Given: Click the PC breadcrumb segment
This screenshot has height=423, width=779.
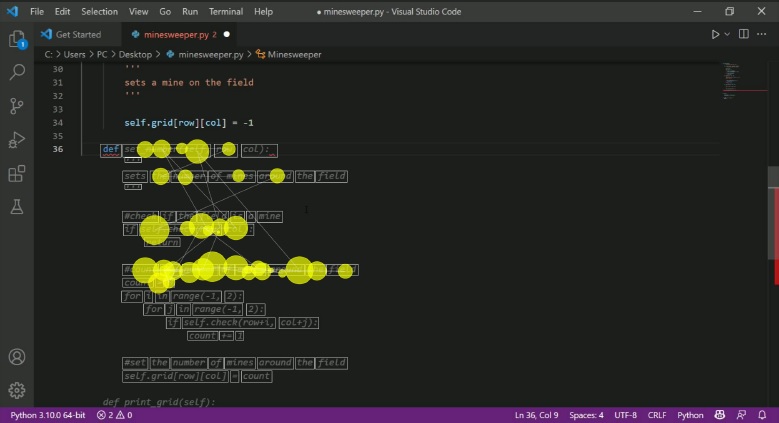Looking at the screenshot, I should [x=102, y=55].
